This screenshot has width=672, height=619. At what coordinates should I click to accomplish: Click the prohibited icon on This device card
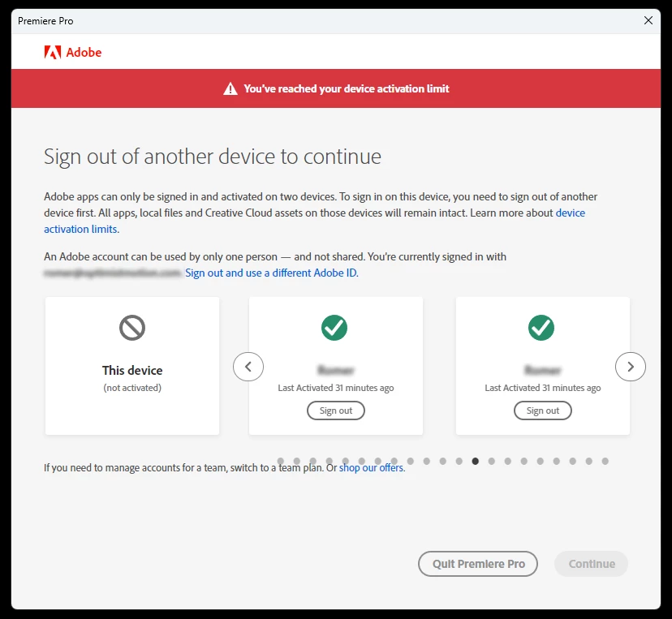click(x=132, y=328)
